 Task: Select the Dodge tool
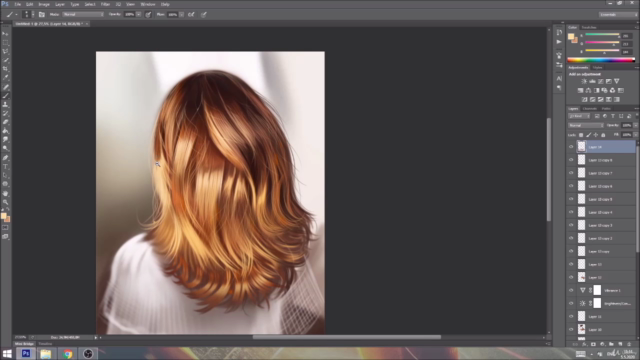(x=5, y=148)
